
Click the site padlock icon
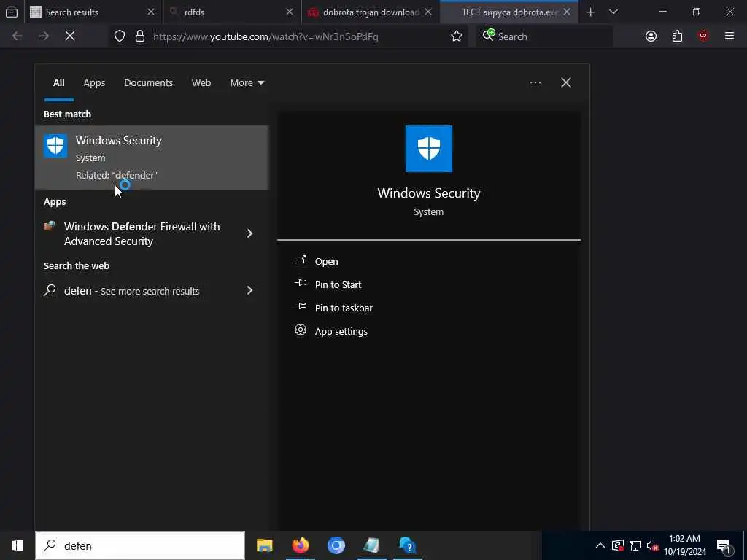(x=139, y=36)
